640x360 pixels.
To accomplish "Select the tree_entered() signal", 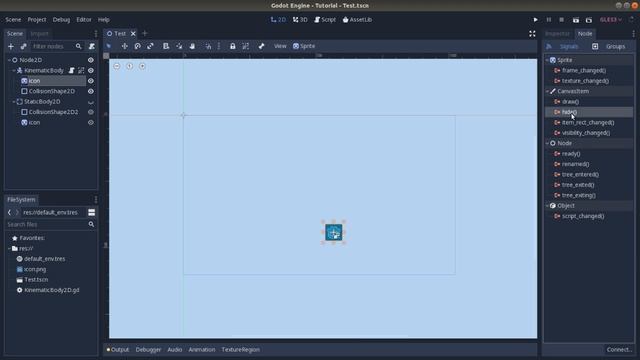I will [580, 175].
